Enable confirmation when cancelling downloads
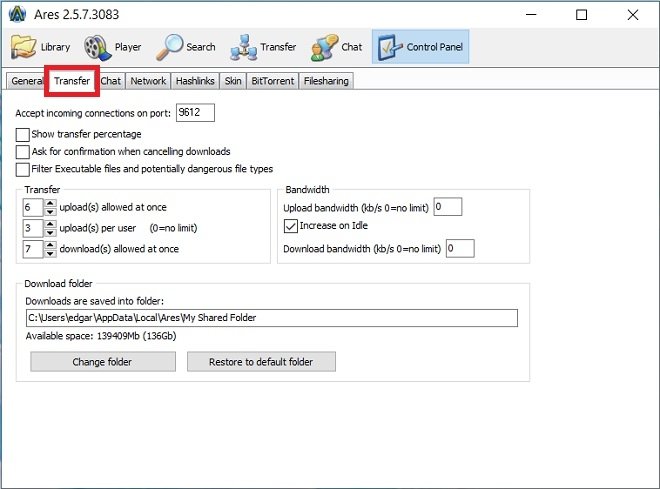 (23, 152)
